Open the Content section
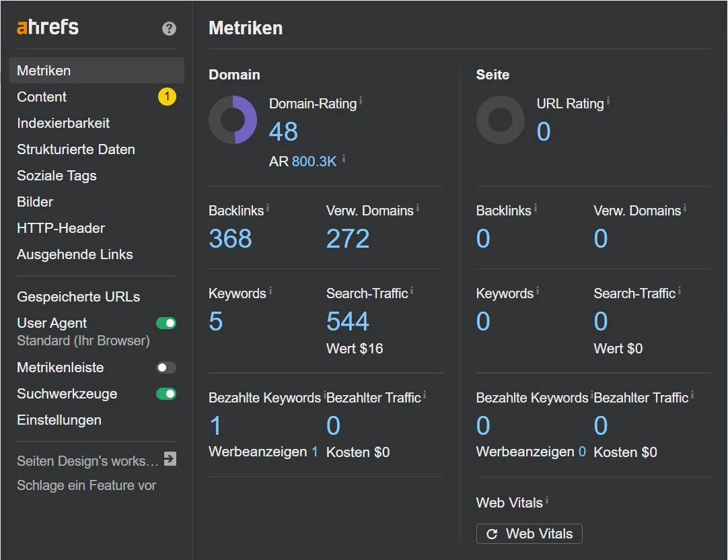This screenshot has width=728, height=560. click(x=42, y=96)
